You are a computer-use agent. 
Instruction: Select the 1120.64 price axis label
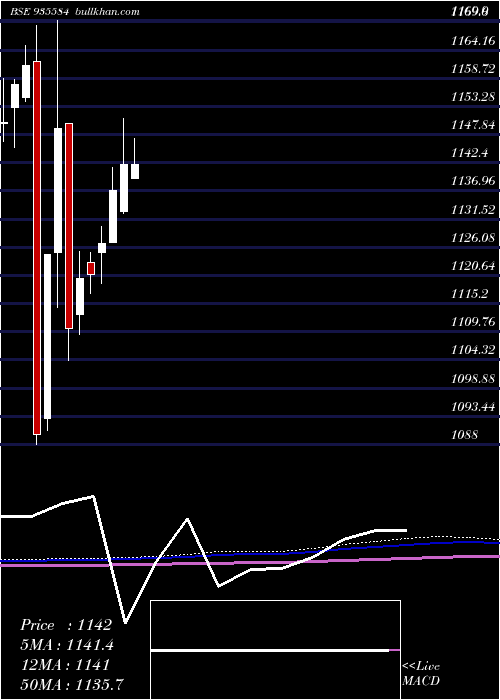coord(473,266)
